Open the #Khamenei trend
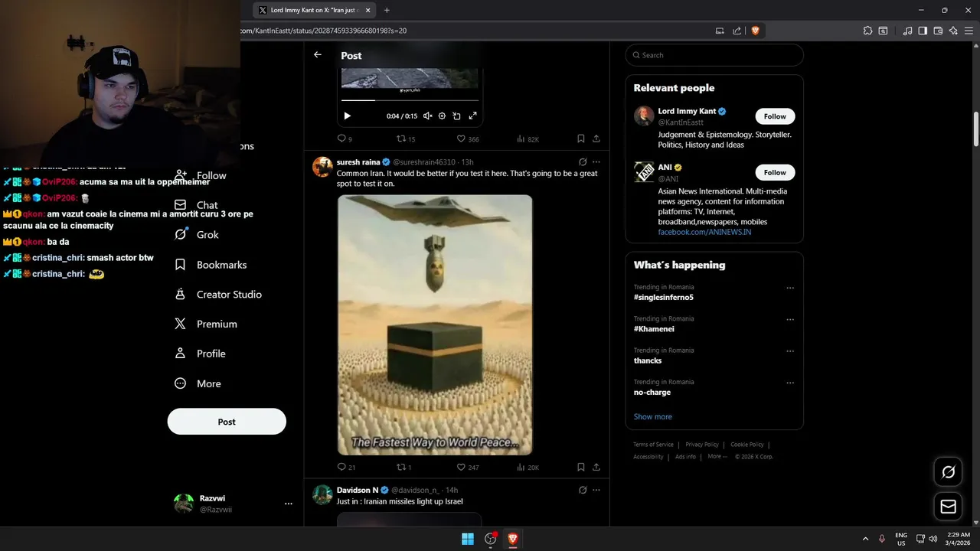 pyautogui.click(x=654, y=329)
